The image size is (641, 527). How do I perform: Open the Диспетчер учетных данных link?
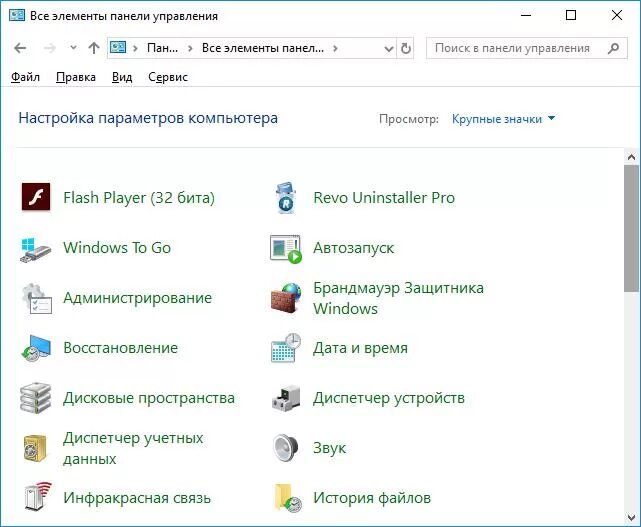coord(133,448)
